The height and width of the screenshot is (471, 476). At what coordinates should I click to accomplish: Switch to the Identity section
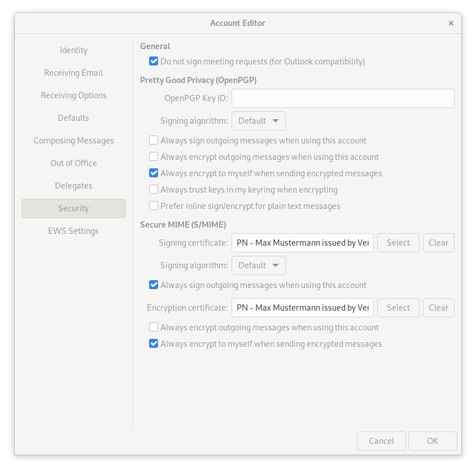pyautogui.click(x=73, y=50)
